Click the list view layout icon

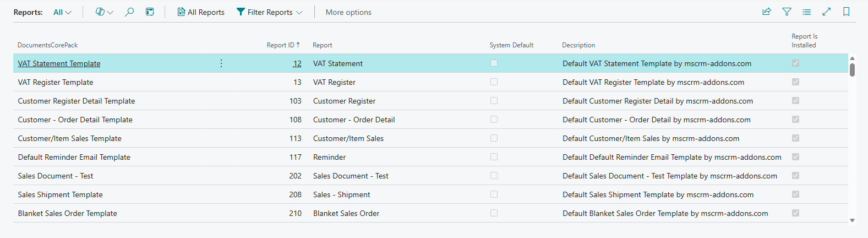807,12
